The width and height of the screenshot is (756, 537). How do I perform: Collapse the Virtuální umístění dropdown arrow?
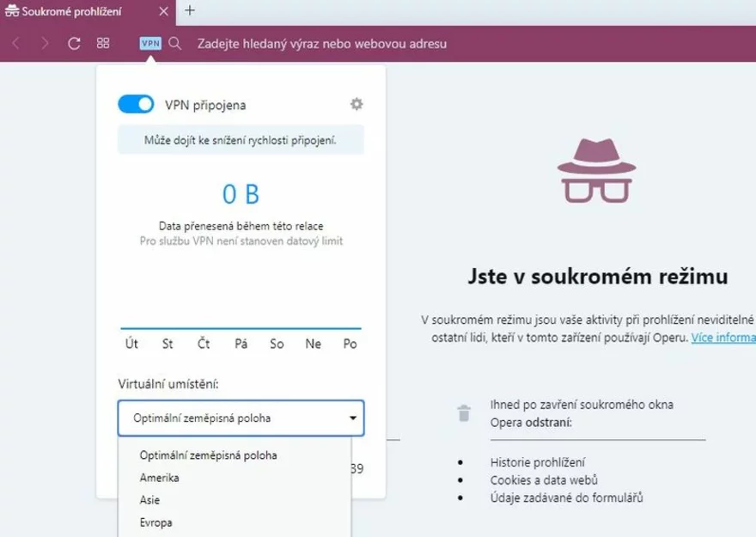point(353,418)
